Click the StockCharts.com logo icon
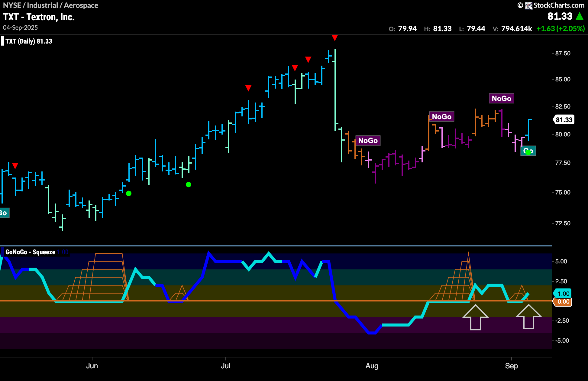Image resolution: width=588 pixels, height=381 pixels. pyautogui.click(x=528, y=5)
